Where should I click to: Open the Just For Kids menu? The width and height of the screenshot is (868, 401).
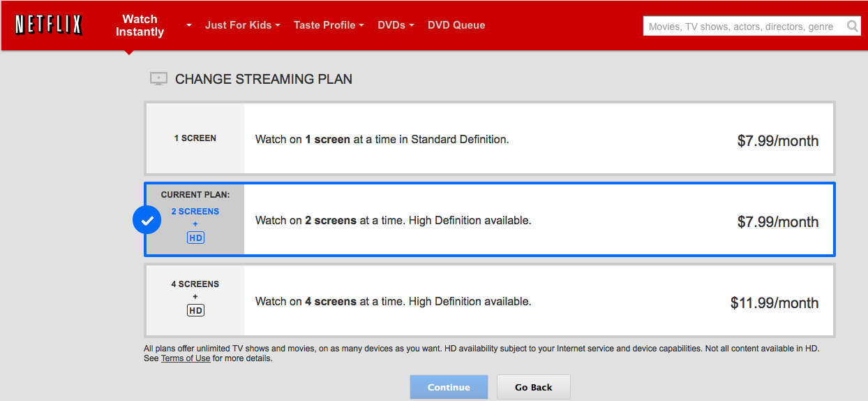[x=242, y=25]
